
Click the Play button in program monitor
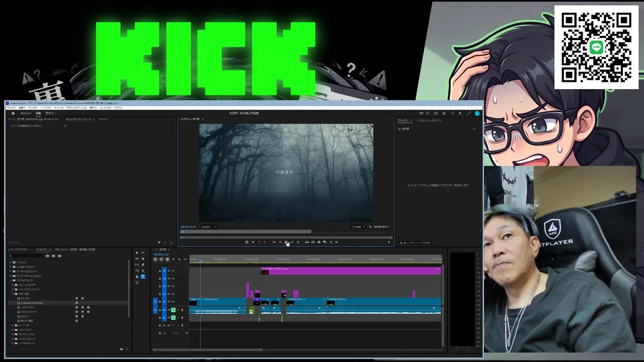click(286, 242)
